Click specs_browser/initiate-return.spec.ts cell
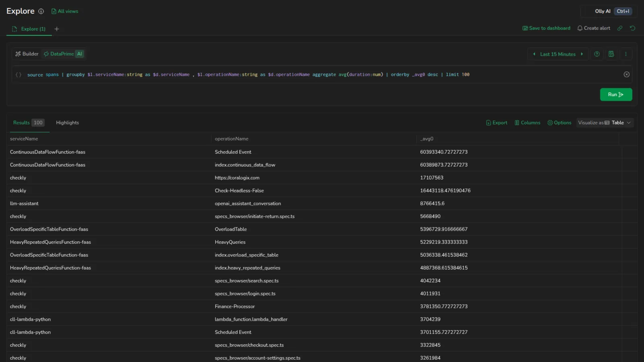The image size is (644, 362). (254, 216)
